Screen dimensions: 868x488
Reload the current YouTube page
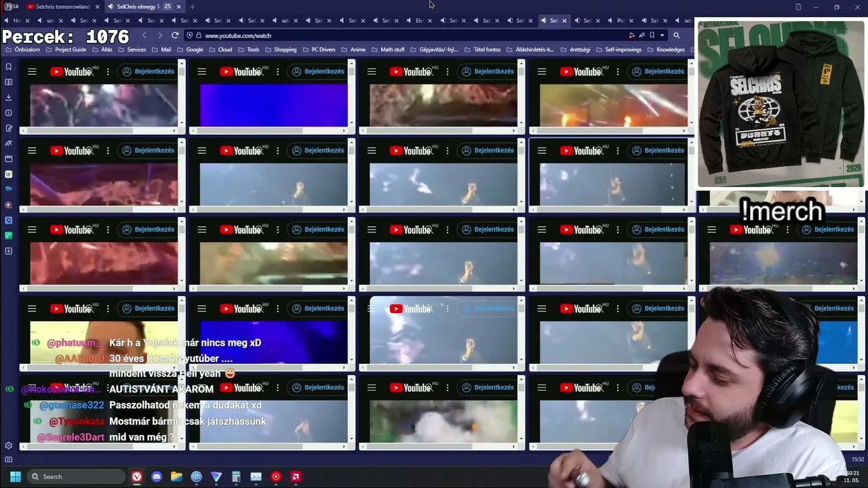[x=175, y=35]
